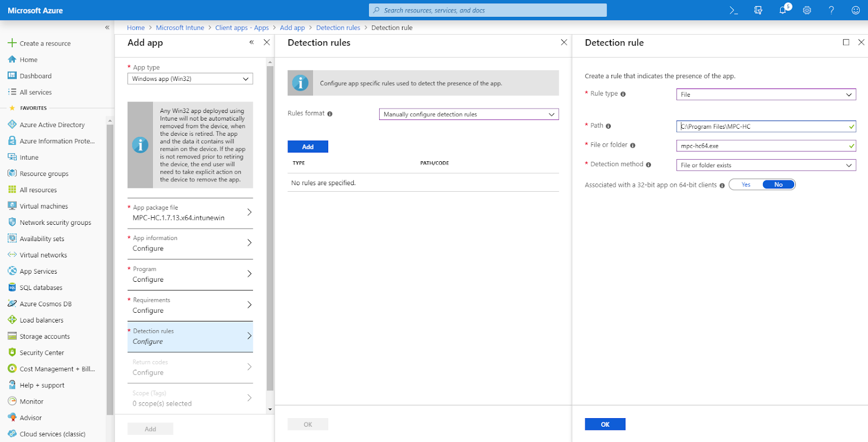Show info tooltip for Rules format
Viewport: 868px width, 442px height.
(330, 114)
